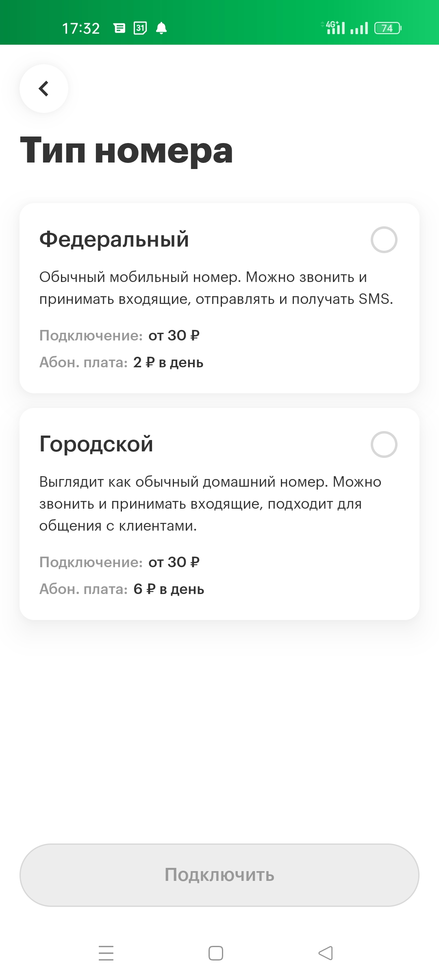Tap the message status bar icon

click(119, 28)
